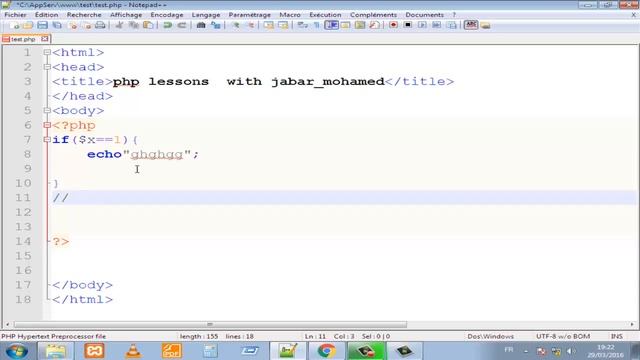640x360 pixels.
Task: Click the Print toolbar icon
Action: pos(100,25)
